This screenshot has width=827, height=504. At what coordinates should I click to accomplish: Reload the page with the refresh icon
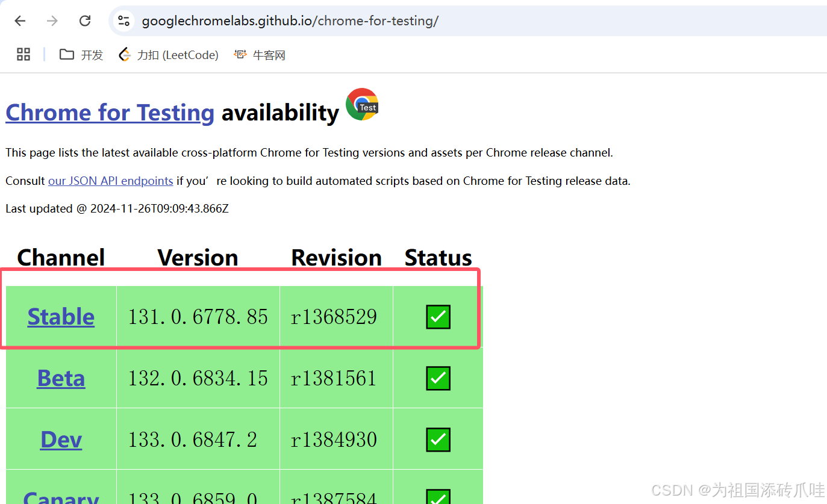point(85,21)
